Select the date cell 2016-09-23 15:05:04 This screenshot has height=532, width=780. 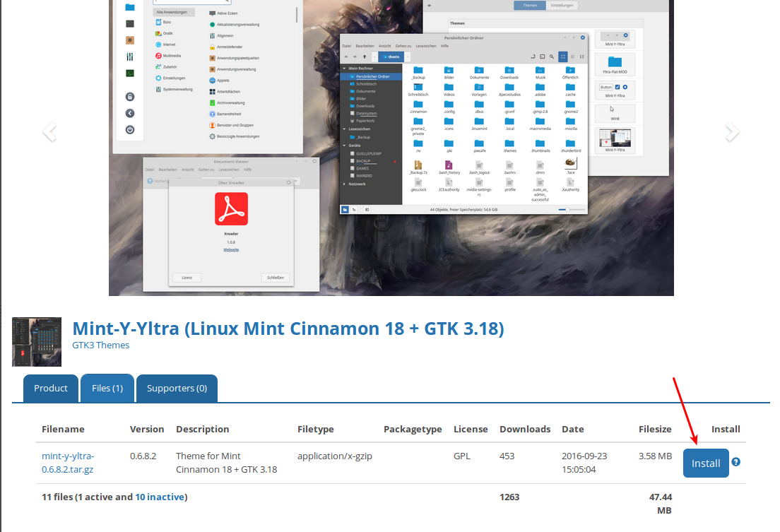coord(584,462)
